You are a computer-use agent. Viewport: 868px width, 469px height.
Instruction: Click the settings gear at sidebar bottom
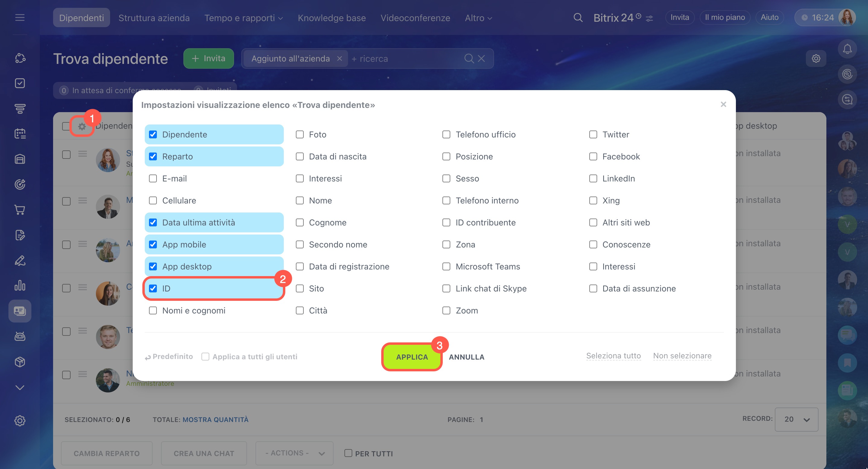click(x=20, y=421)
